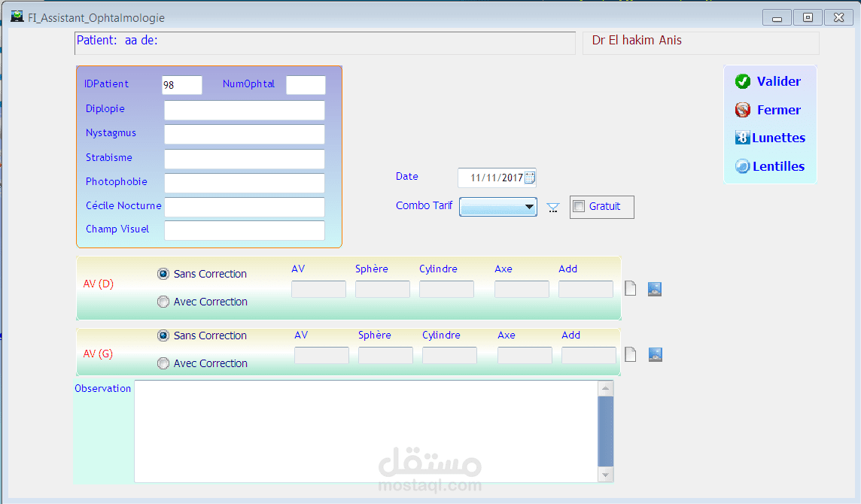Click the 'Patient: aa de:' header text

pyautogui.click(x=117, y=40)
